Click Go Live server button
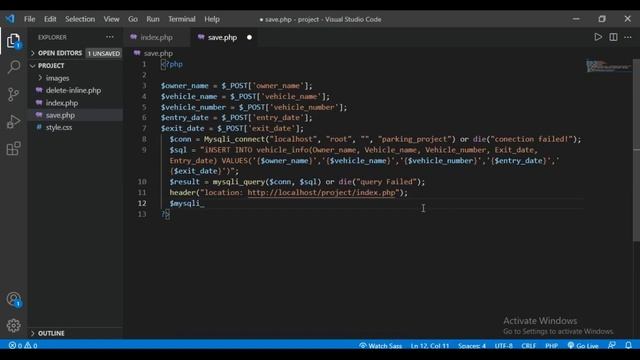This screenshot has height=360, width=640. point(583,345)
